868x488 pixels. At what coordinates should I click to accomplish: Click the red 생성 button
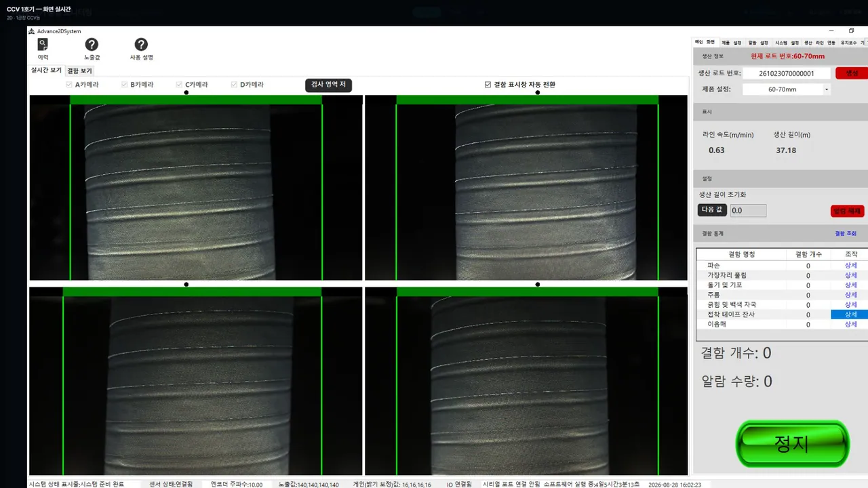click(852, 73)
